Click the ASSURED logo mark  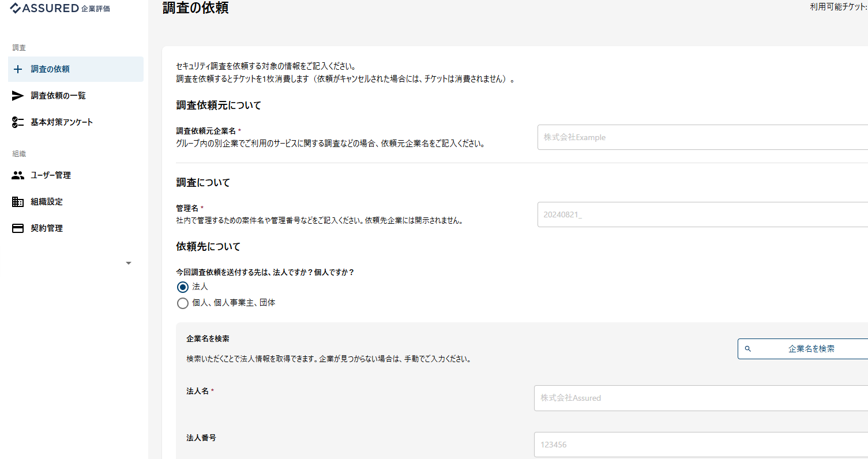coord(16,8)
